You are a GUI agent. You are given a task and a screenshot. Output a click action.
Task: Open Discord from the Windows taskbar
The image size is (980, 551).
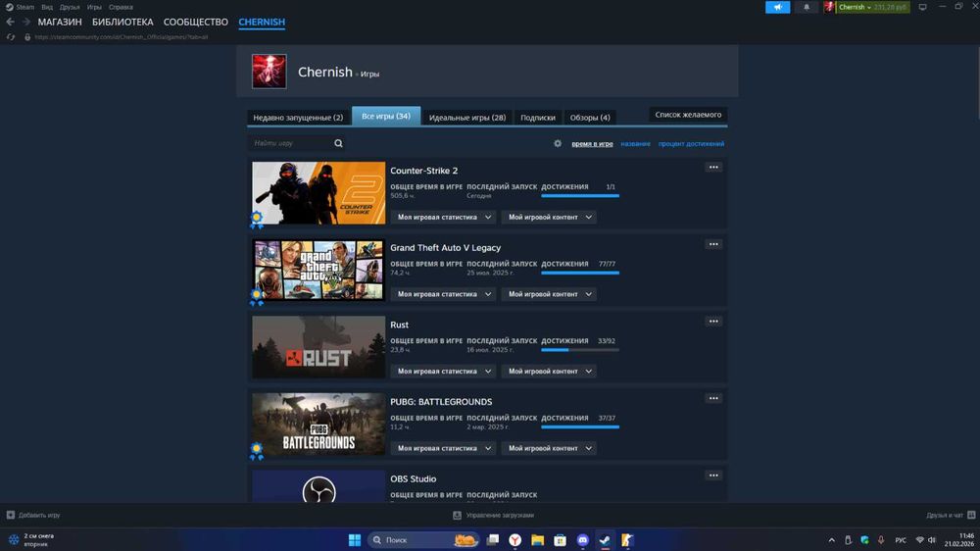(x=583, y=540)
